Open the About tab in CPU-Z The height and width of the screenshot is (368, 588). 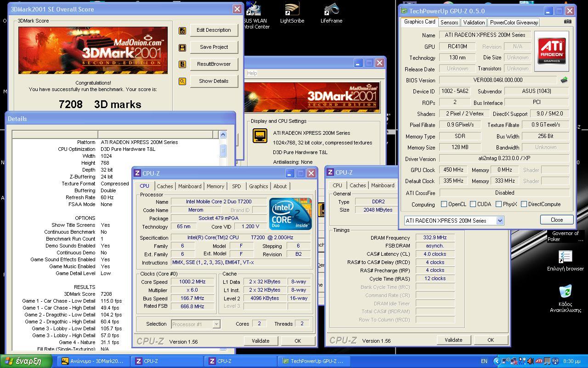coord(280,186)
